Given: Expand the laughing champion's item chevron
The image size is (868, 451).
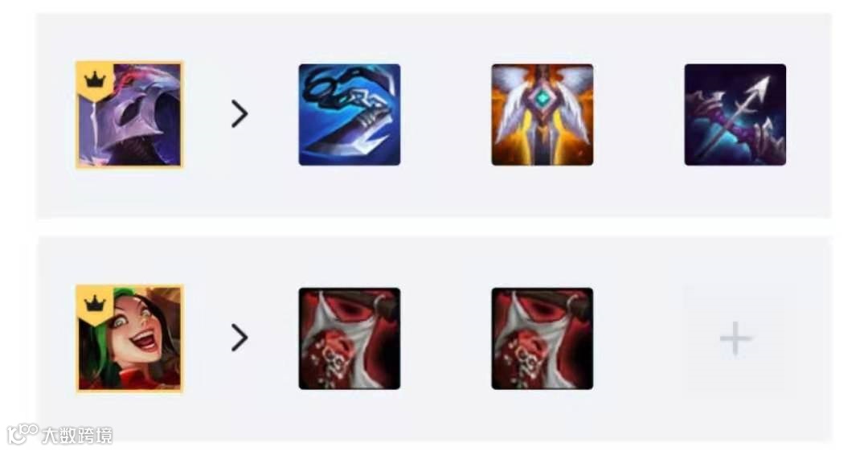Looking at the screenshot, I should (240, 338).
